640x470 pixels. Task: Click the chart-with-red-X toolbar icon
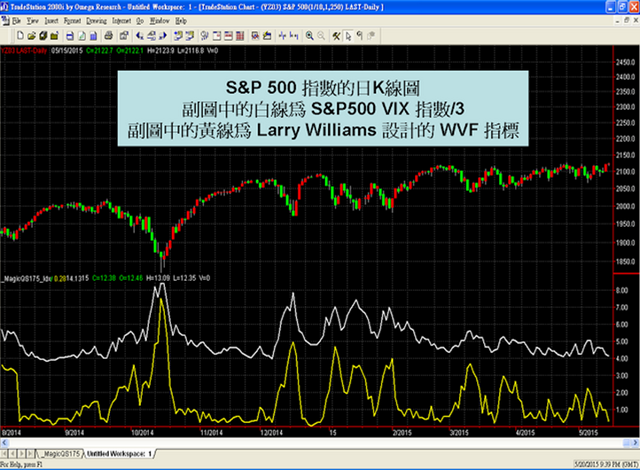[255, 36]
